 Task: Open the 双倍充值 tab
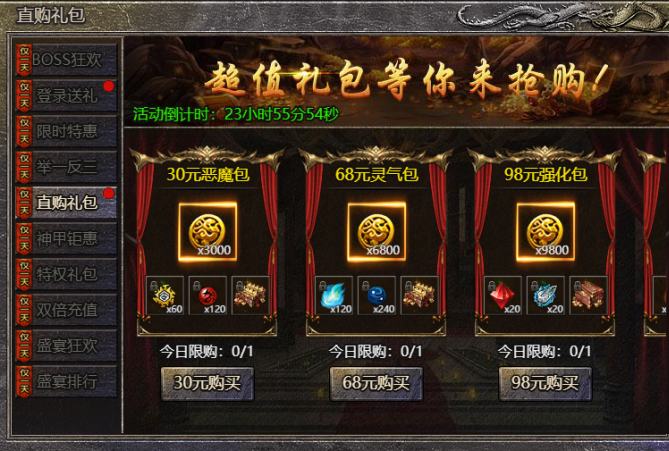66,310
